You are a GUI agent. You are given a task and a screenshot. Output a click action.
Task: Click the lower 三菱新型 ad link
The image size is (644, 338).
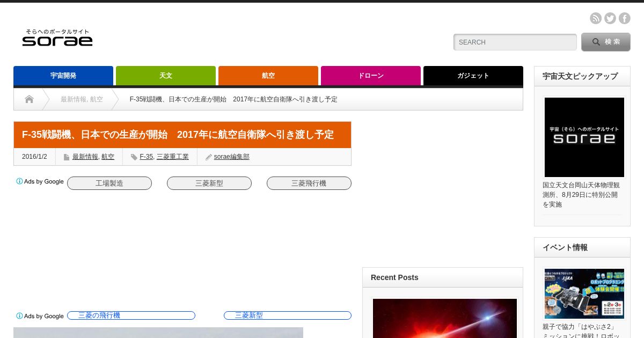pos(288,315)
